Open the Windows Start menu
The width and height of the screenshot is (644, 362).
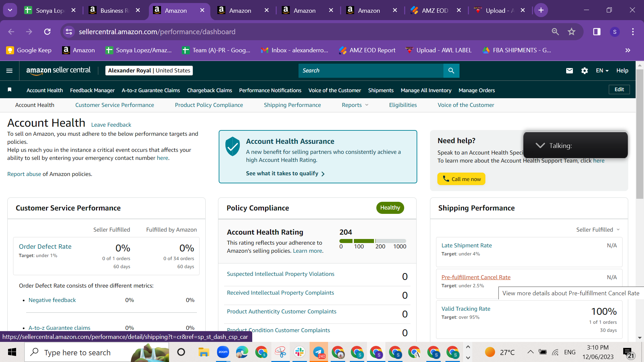click(x=12, y=352)
